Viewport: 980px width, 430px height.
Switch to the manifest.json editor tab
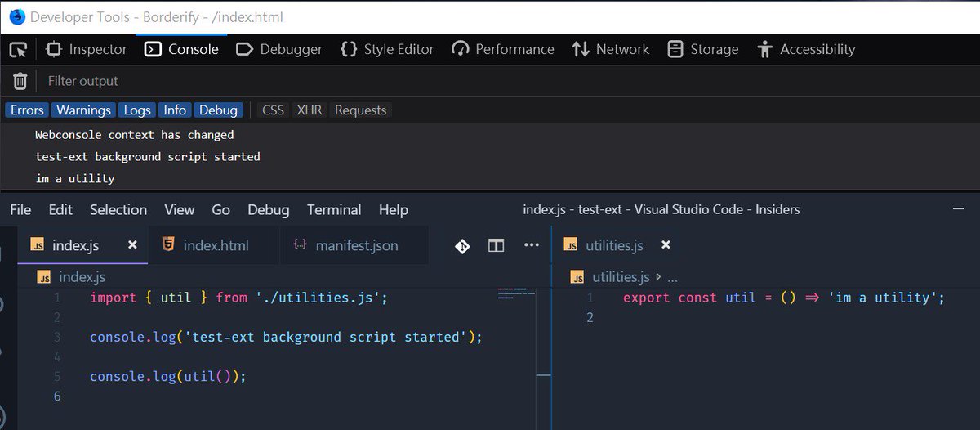pos(354,245)
